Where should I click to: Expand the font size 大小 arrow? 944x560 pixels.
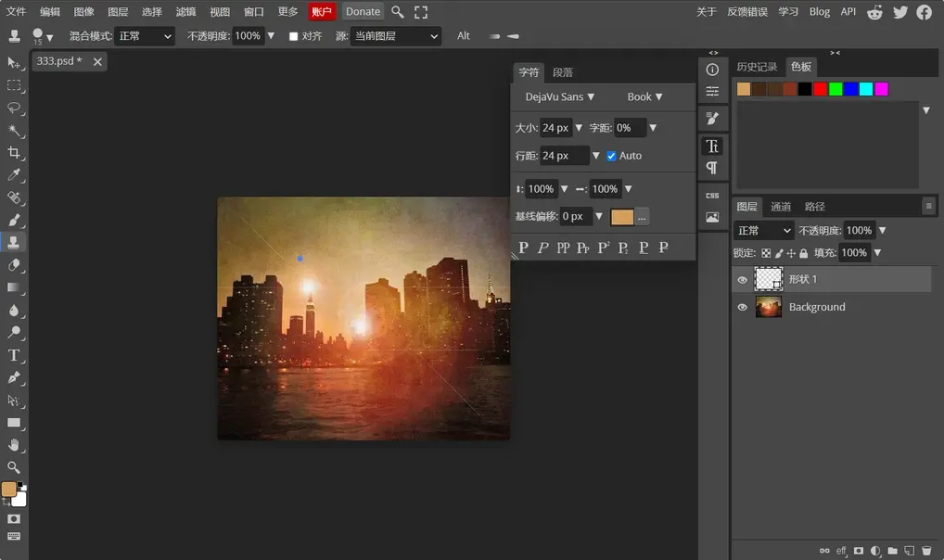pyautogui.click(x=579, y=128)
